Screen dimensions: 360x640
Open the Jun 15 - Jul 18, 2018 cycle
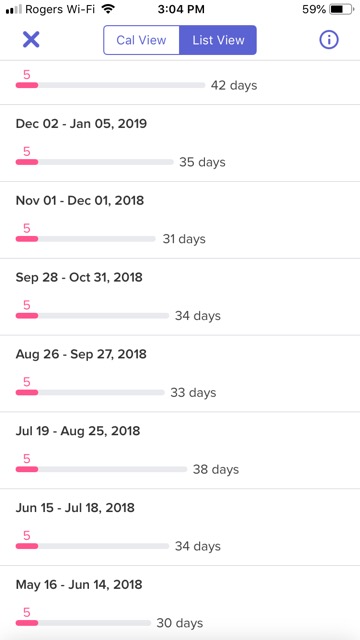[180, 527]
